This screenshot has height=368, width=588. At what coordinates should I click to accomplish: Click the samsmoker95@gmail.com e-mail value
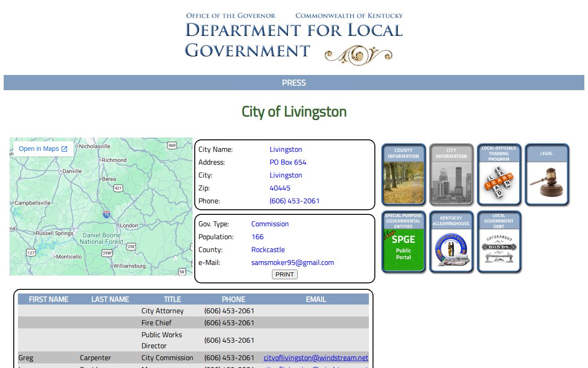(293, 263)
